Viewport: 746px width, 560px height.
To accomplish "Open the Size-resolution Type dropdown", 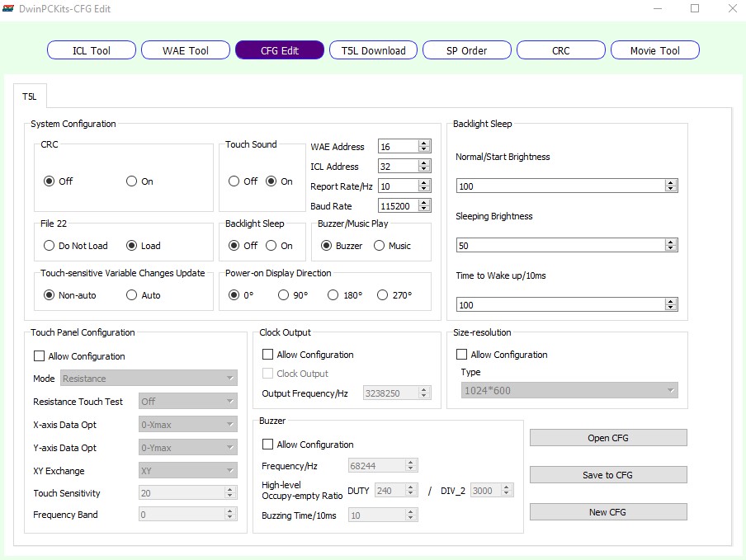I will (569, 390).
